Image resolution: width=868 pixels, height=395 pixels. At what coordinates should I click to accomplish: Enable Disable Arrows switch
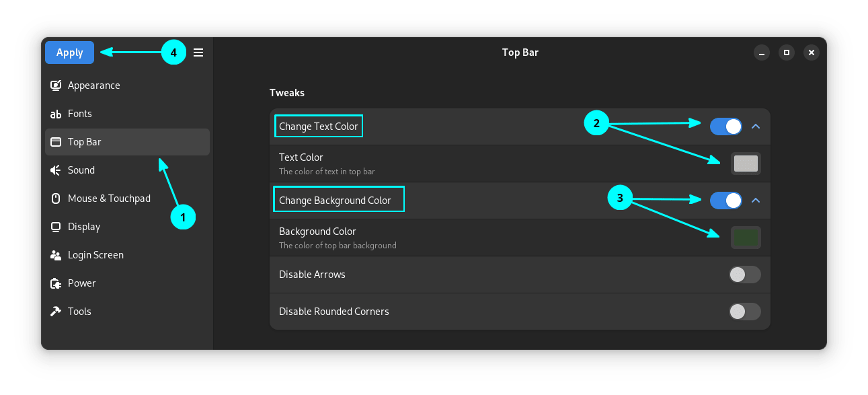point(745,275)
